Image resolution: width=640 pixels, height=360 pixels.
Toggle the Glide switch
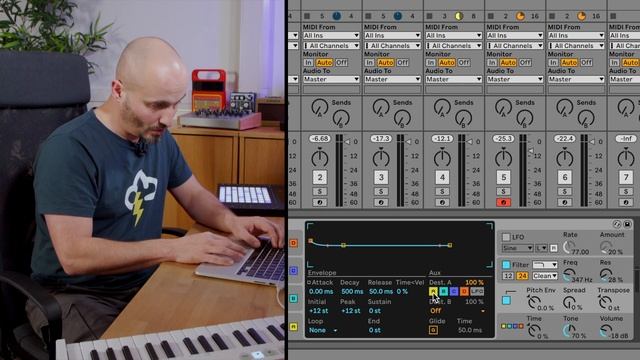[433, 330]
